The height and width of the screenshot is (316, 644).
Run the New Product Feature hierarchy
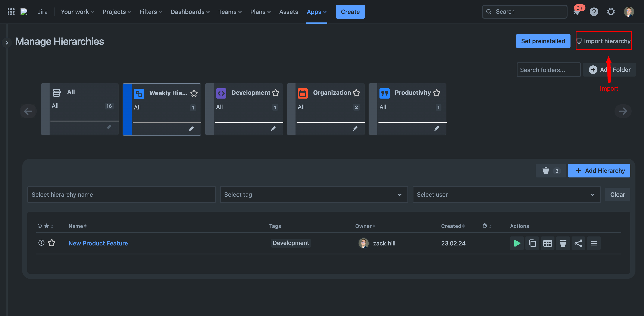pyautogui.click(x=517, y=243)
